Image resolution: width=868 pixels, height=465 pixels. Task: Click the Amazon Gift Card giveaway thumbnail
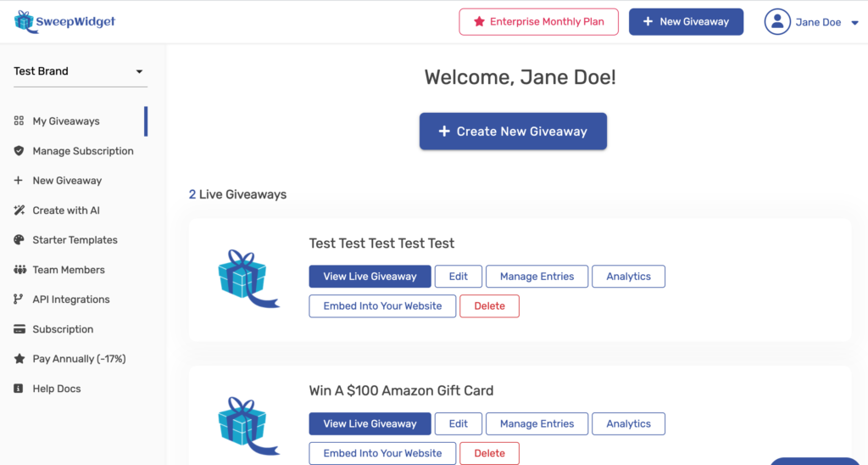(x=248, y=426)
